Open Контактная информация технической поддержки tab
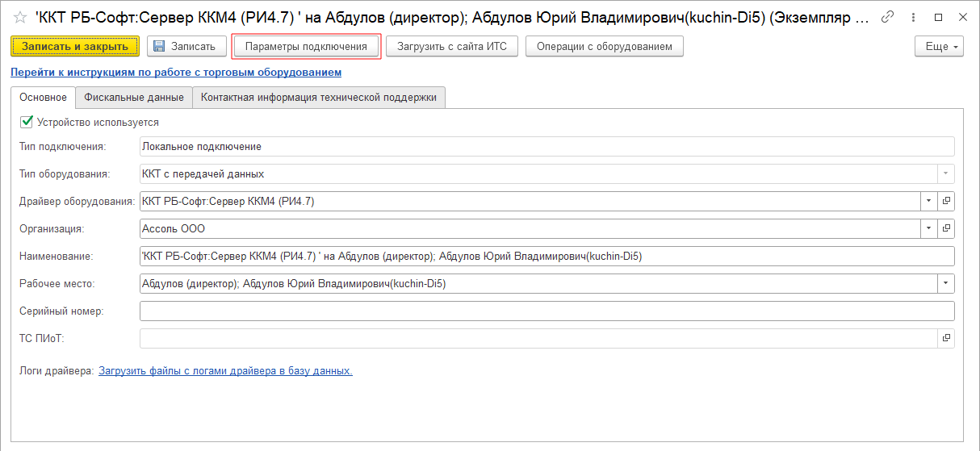Viewport: 980px width, 451px height. click(319, 98)
